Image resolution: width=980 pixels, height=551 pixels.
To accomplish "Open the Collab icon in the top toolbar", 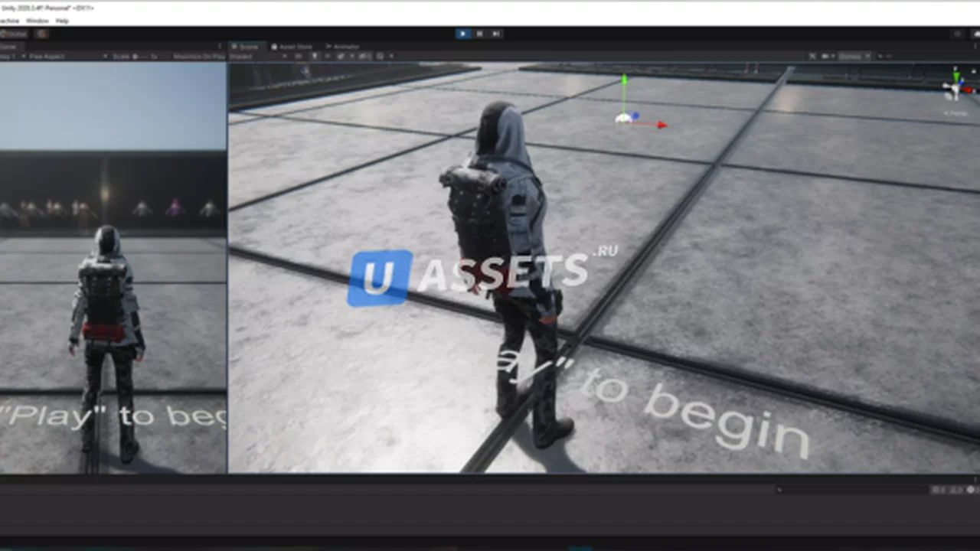I will (x=956, y=34).
